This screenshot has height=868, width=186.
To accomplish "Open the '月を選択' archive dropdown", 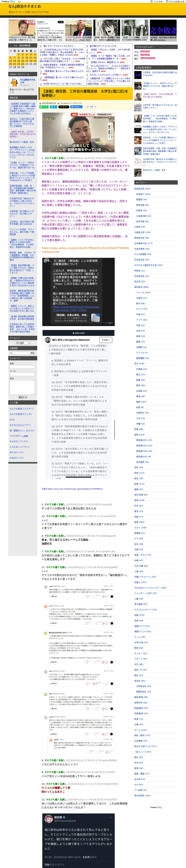I will click(x=23, y=343).
